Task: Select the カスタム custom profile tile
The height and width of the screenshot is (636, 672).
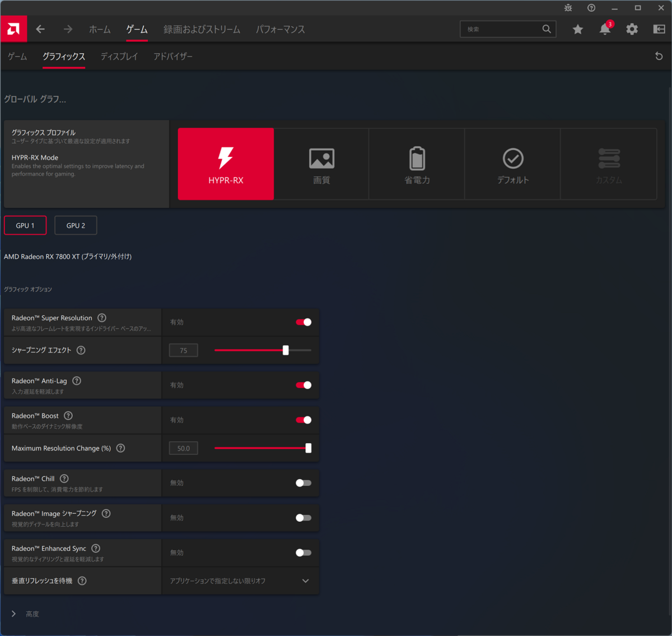Action: click(609, 164)
